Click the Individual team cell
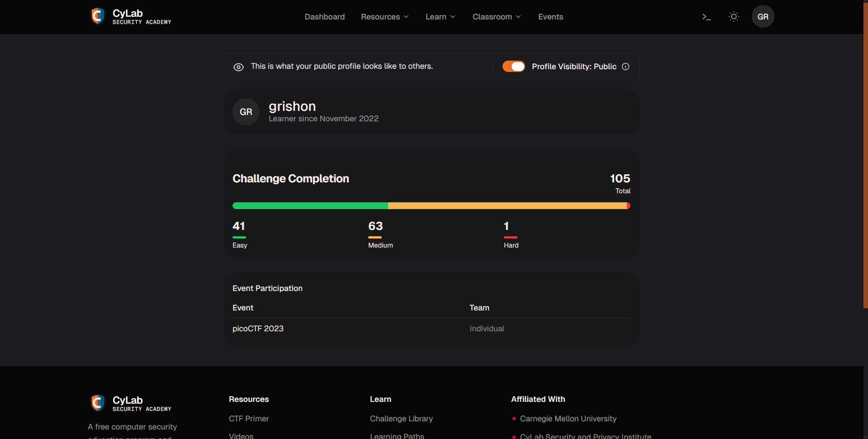This screenshot has width=868, height=439. click(x=487, y=329)
